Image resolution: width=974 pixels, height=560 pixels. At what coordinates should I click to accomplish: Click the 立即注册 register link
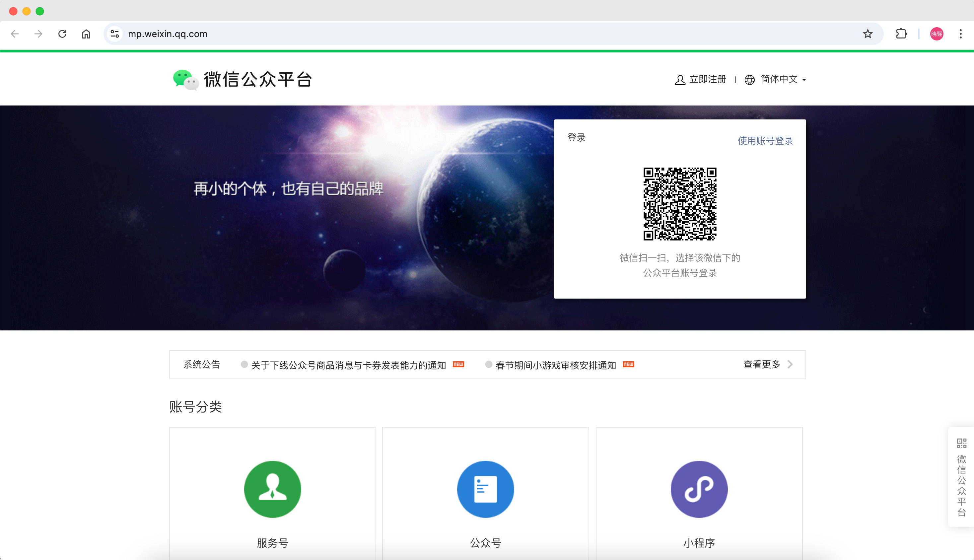(x=708, y=79)
